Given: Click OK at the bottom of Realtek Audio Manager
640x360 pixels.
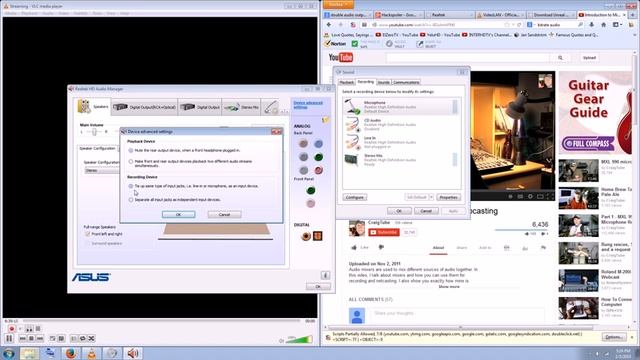Looking at the screenshot, I should 318,287.
